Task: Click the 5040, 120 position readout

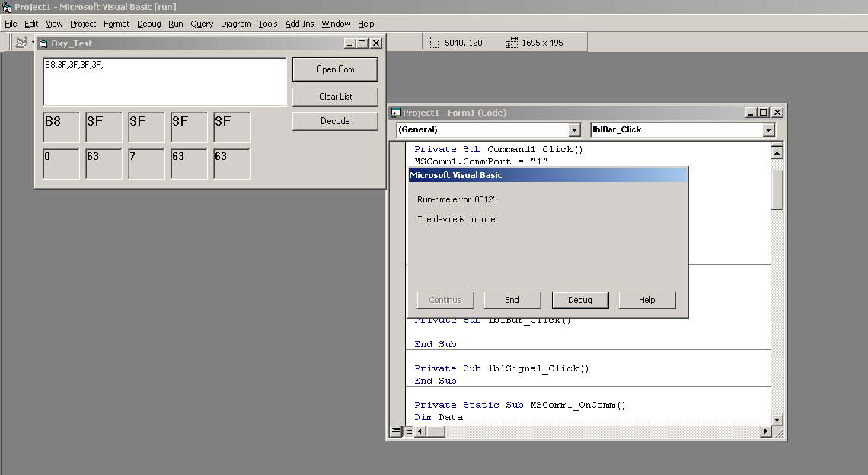Action: tap(464, 43)
